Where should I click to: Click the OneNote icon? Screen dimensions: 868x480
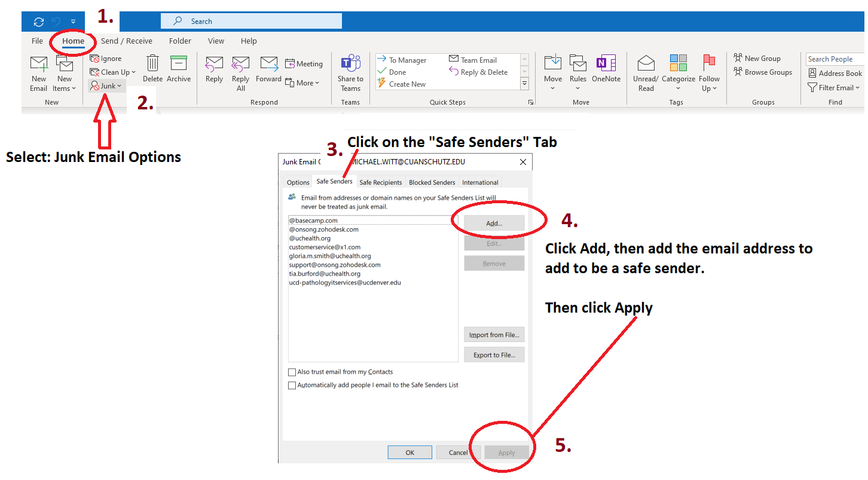tap(606, 63)
